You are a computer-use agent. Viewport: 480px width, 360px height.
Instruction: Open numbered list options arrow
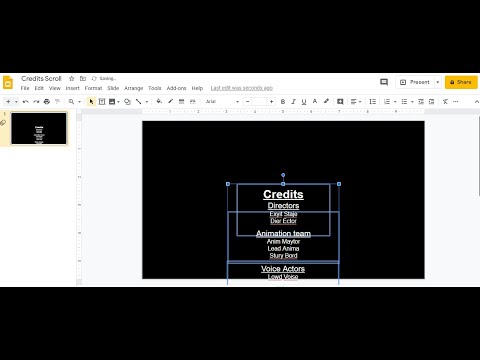[x=395, y=102]
